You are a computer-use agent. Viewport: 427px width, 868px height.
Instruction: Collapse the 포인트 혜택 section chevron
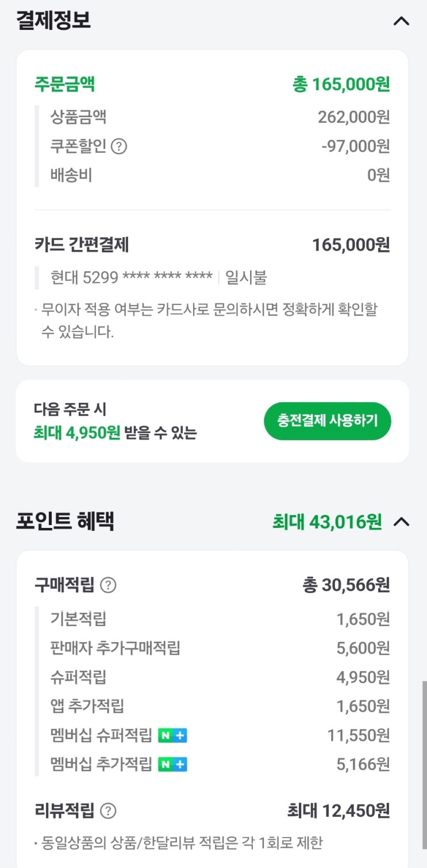401,522
